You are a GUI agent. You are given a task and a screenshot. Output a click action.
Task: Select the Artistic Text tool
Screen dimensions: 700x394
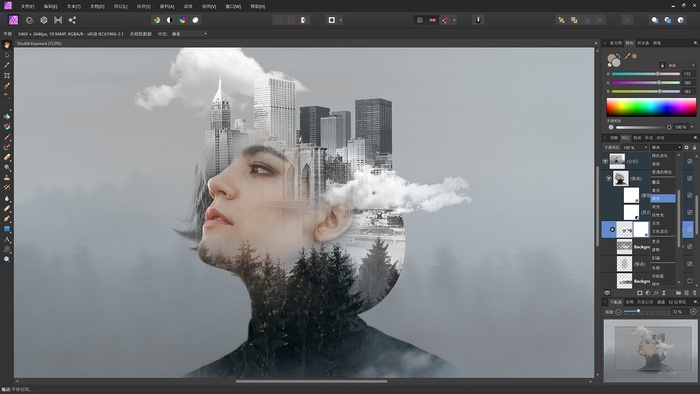(x=7, y=240)
